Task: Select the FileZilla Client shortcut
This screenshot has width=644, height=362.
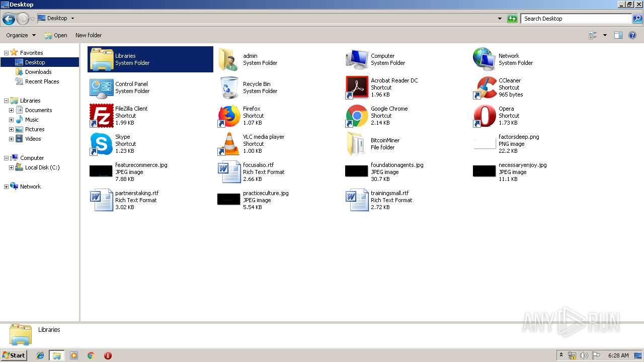Action: (101, 116)
